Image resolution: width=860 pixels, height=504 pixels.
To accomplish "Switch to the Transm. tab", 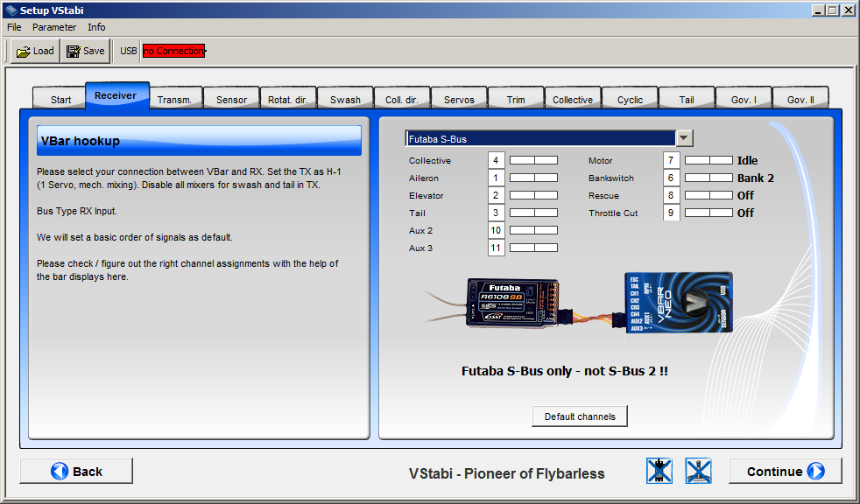I will click(x=174, y=99).
